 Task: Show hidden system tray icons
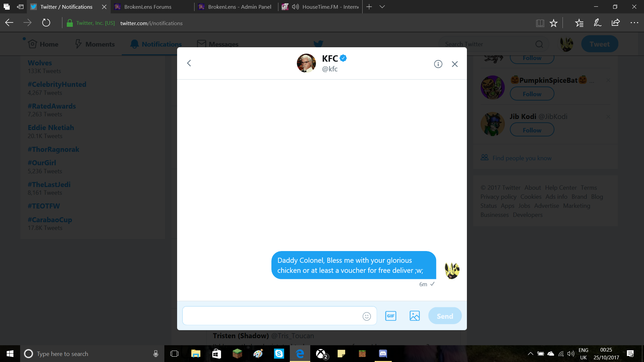pyautogui.click(x=530, y=354)
